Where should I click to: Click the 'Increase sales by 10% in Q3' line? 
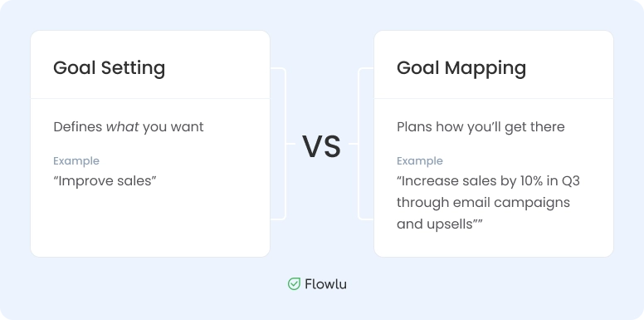click(488, 181)
